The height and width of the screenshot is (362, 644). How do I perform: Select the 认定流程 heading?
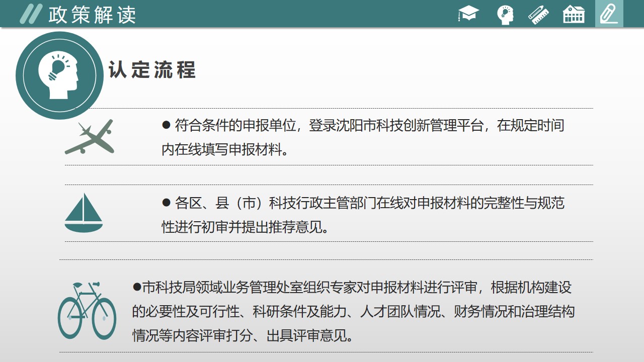pos(152,70)
